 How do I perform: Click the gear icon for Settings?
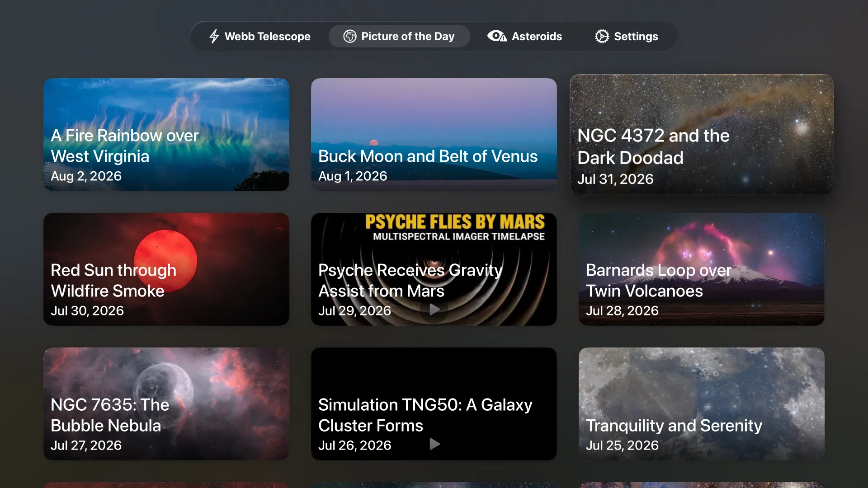click(602, 36)
